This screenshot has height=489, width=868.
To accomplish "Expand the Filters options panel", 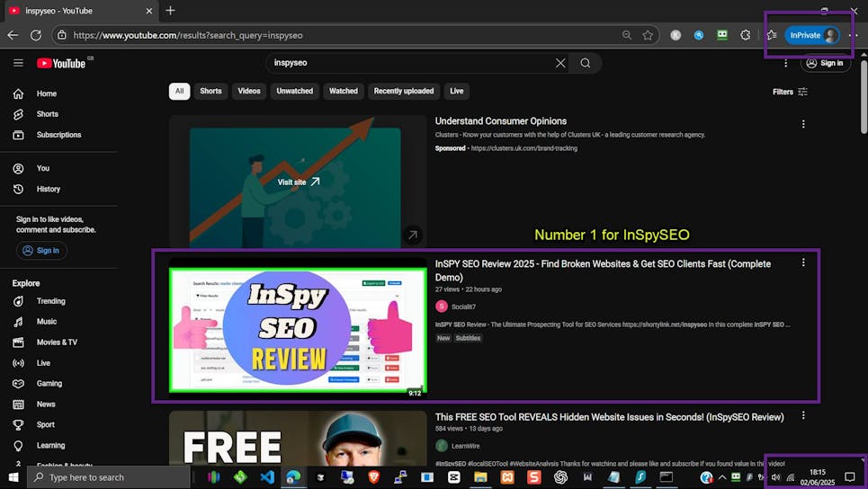I will 790,92.
